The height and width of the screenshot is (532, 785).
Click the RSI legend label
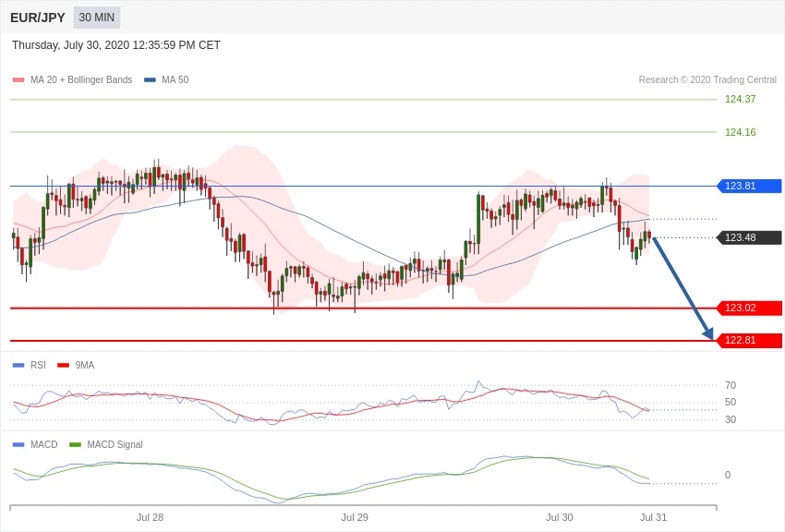point(38,366)
